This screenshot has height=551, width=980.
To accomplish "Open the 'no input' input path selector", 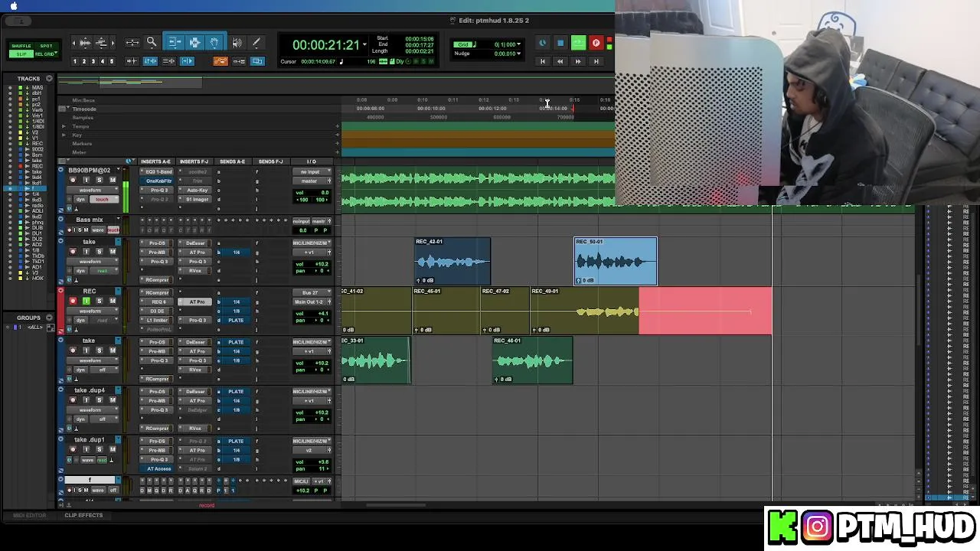I will pos(311,171).
